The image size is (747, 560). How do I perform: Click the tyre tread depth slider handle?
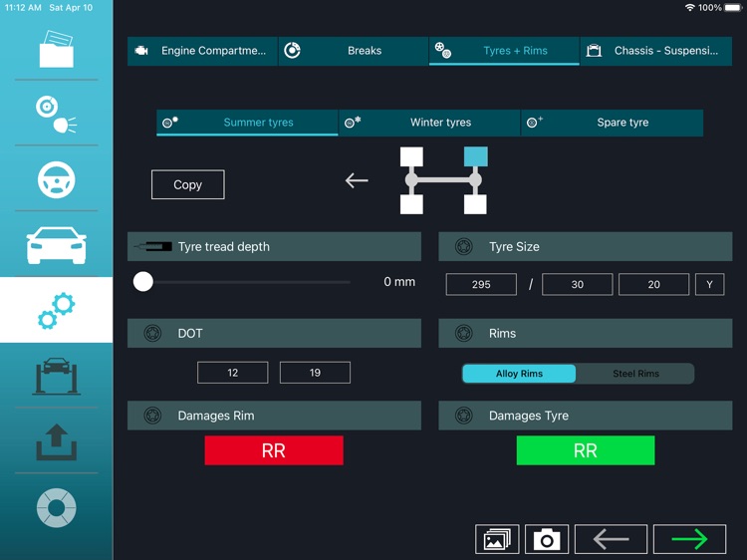tap(142, 282)
